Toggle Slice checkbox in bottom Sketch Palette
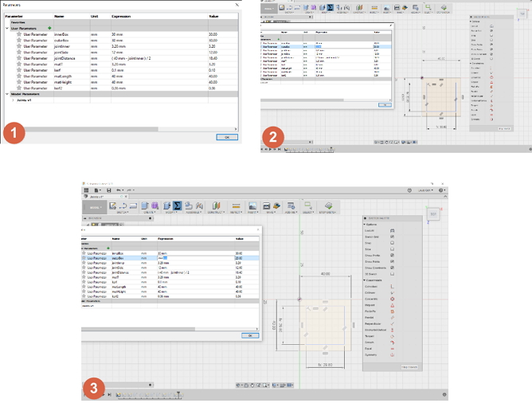Image resolution: width=532 pixels, height=403 pixels. click(x=392, y=249)
